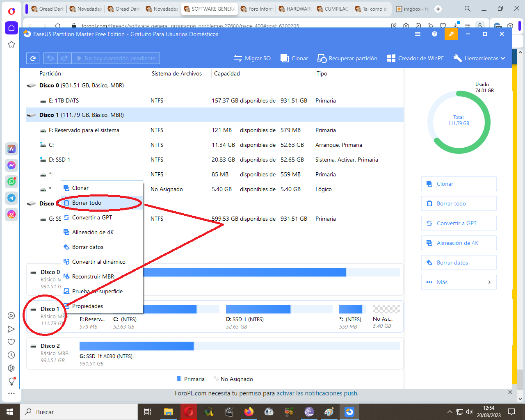The width and height of the screenshot is (525, 420).
Task: Click the activar las notificaciones push link
Action: coord(317,393)
